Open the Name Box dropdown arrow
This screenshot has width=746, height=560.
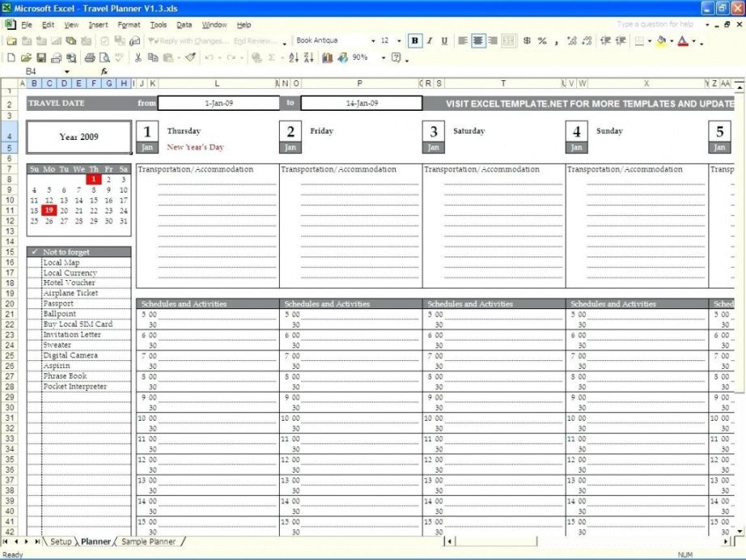[x=67, y=71]
